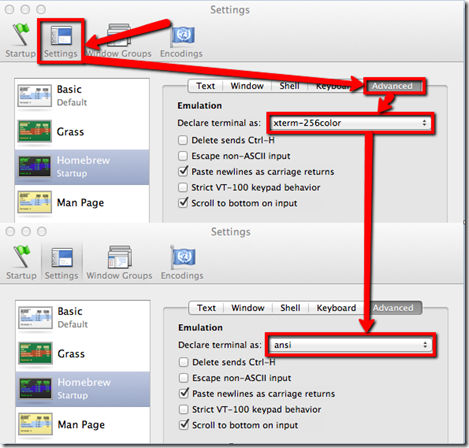Select the Man Page profile name, ansi window
This screenshot has width=469, height=448.
click(81, 425)
